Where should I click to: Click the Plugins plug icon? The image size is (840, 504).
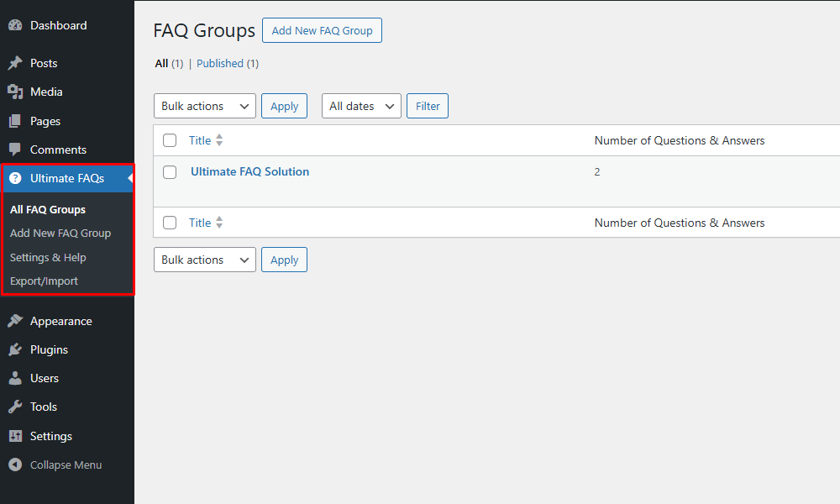click(x=15, y=349)
